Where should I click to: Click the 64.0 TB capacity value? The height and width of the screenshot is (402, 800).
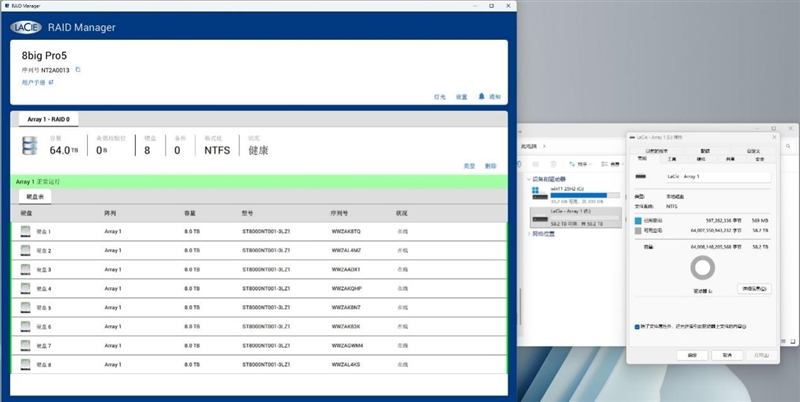click(64, 150)
